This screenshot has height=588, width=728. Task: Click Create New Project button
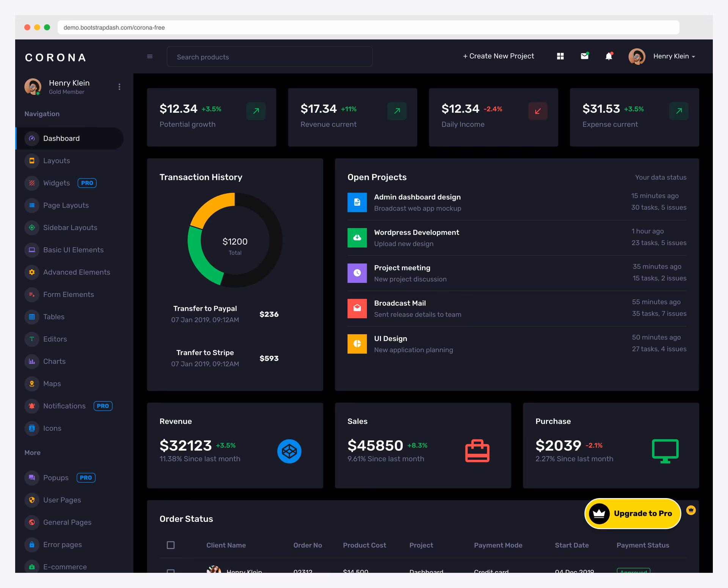pyautogui.click(x=498, y=56)
